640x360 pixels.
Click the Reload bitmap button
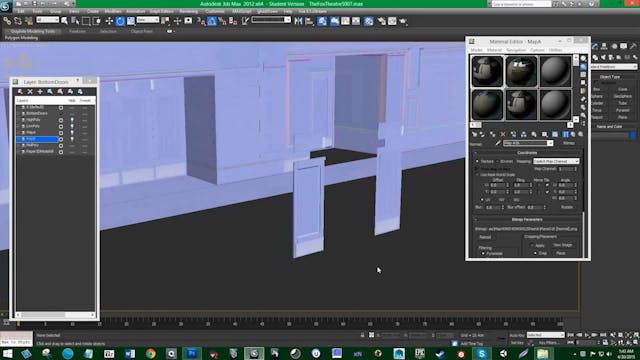click(x=485, y=237)
